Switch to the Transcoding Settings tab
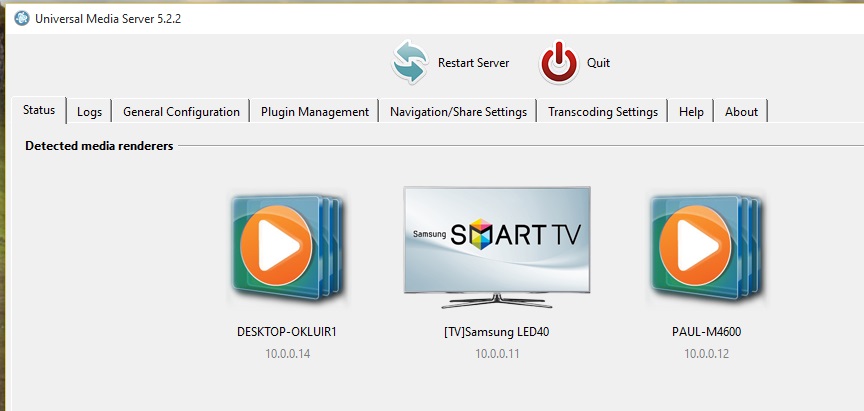864x411 pixels. point(603,112)
